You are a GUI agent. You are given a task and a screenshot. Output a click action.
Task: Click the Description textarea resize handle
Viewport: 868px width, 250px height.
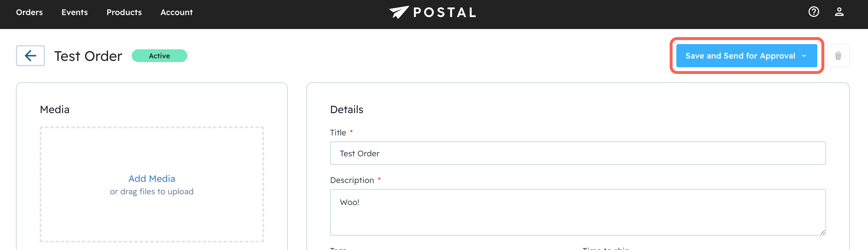(823, 232)
